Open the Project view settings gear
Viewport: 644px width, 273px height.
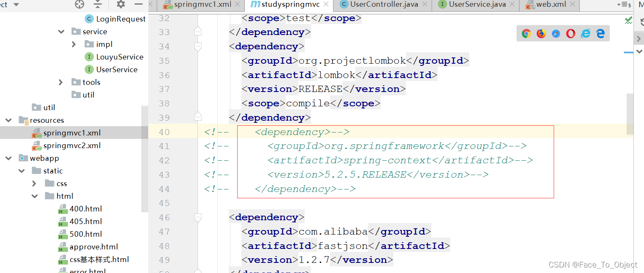pyautogui.click(x=120, y=4)
